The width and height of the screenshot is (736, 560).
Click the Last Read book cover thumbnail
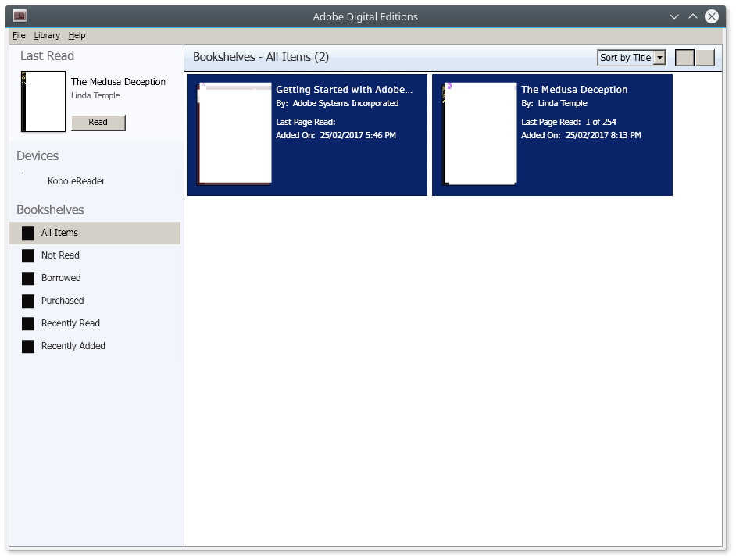pyautogui.click(x=44, y=102)
